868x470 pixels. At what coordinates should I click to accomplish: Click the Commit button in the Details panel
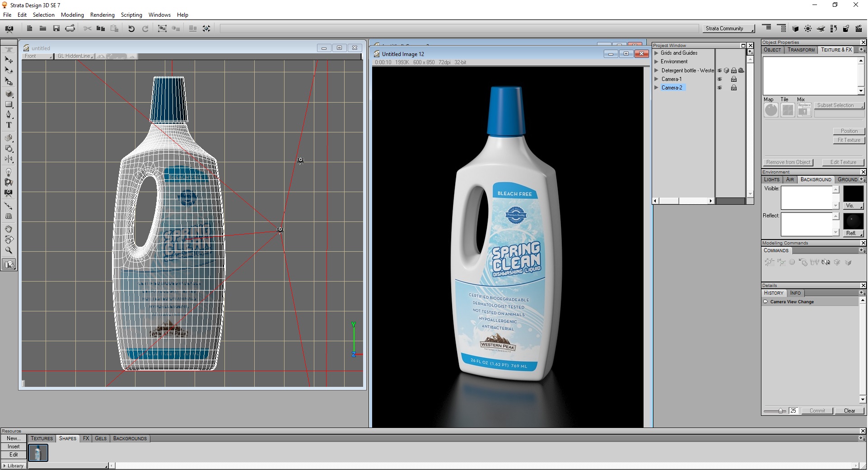[x=817, y=411]
